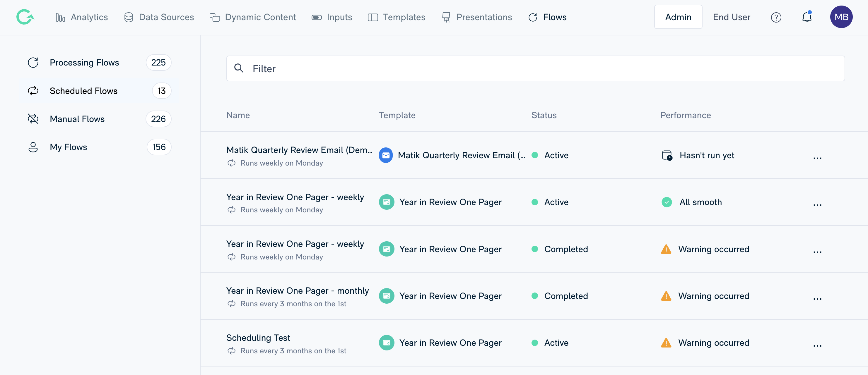Switch to End User view
This screenshot has width=868, height=375.
pos(732,17)
